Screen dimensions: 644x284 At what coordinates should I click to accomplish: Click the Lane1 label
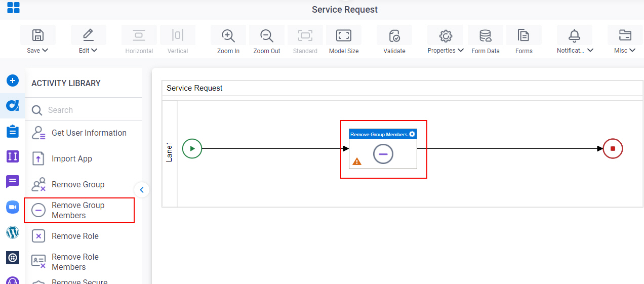click(170, 152)
